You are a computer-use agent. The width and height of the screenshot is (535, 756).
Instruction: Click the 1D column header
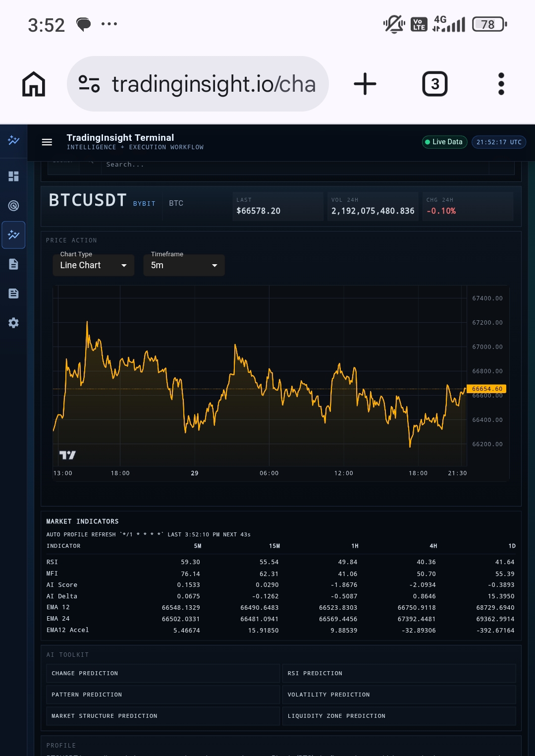coord(512,546)
